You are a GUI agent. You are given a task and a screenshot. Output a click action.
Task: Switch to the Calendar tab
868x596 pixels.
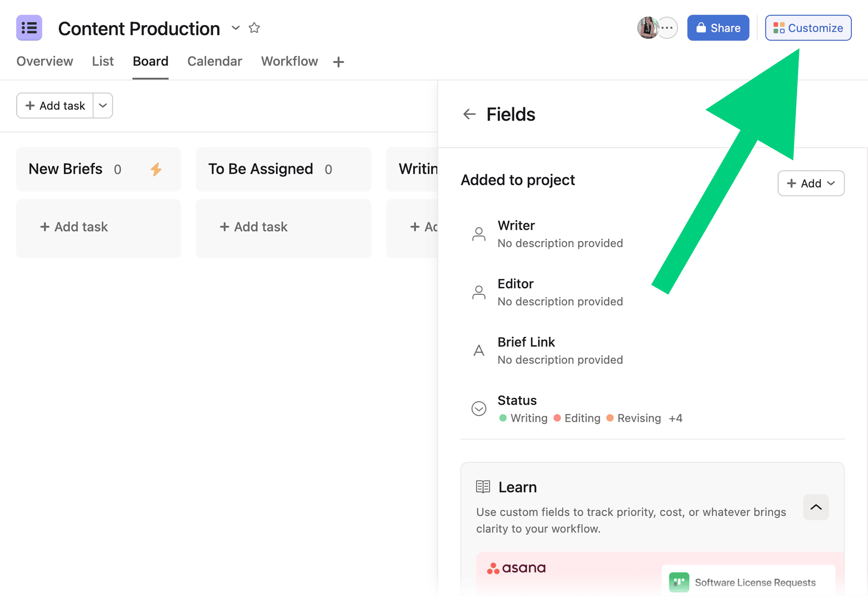pyautogui.click(x=215, y=61)
